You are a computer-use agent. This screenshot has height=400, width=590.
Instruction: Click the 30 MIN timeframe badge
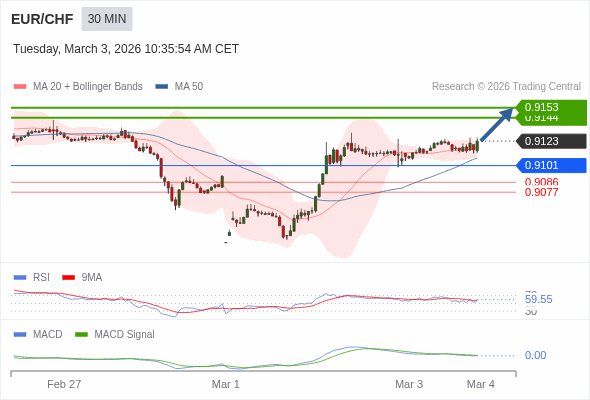pos(107,19)
